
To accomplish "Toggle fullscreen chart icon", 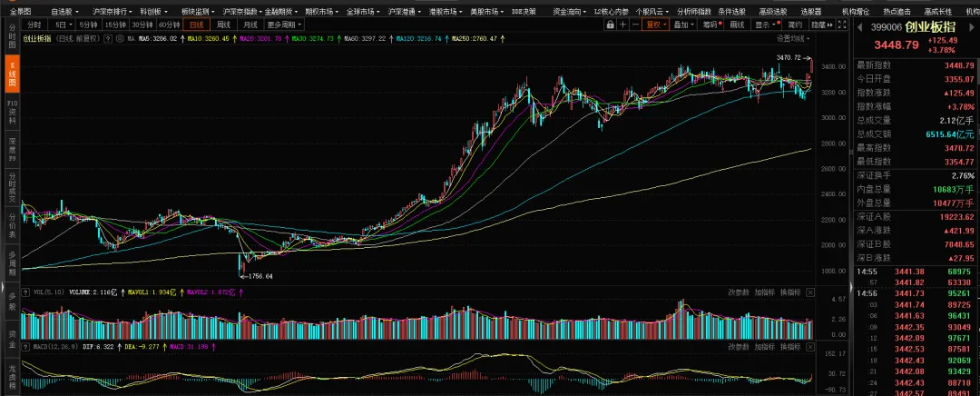I will pos(841,25).
